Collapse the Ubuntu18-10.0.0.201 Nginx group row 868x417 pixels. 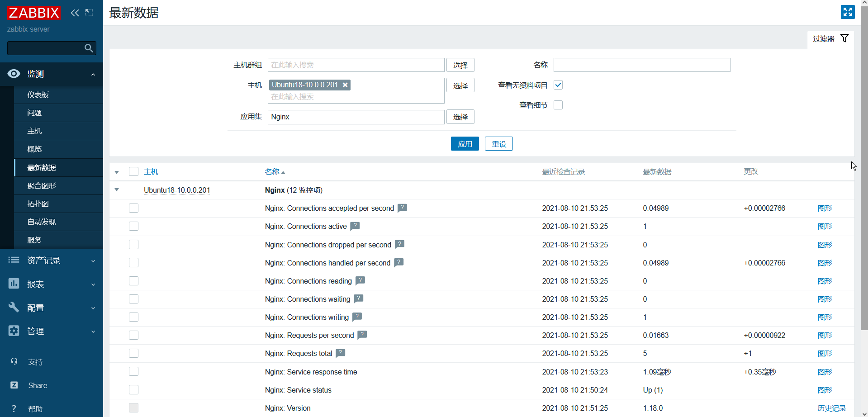[x=117, y=190]
